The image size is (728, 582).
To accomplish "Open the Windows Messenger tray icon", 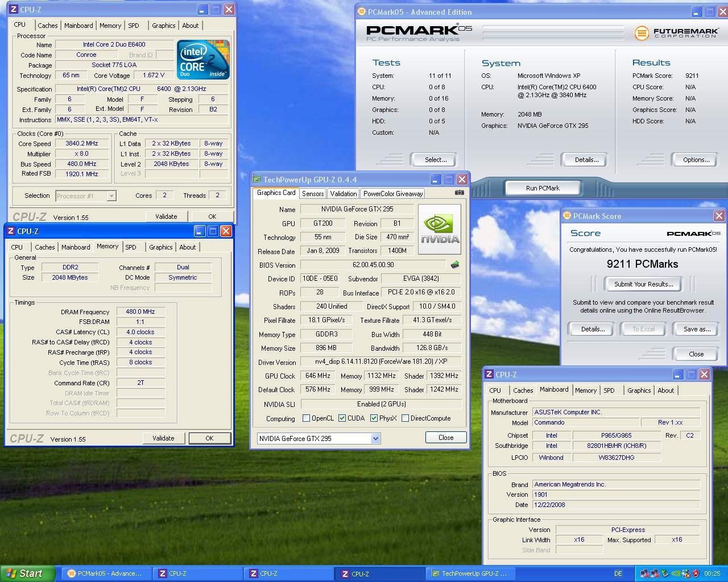I will pyautogui.click(x=686, y=573).
